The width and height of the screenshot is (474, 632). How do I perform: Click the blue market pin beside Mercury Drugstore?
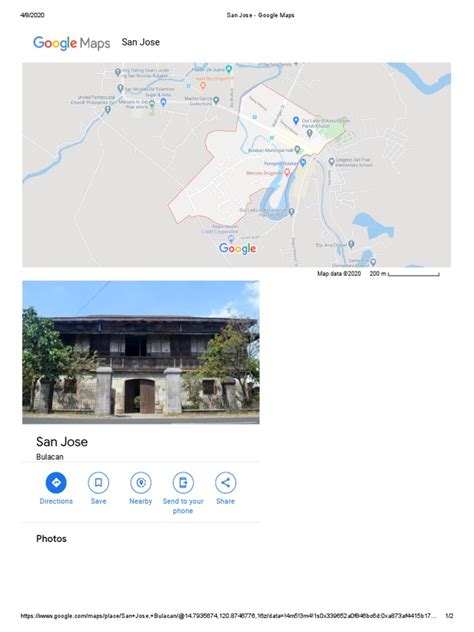303,162
